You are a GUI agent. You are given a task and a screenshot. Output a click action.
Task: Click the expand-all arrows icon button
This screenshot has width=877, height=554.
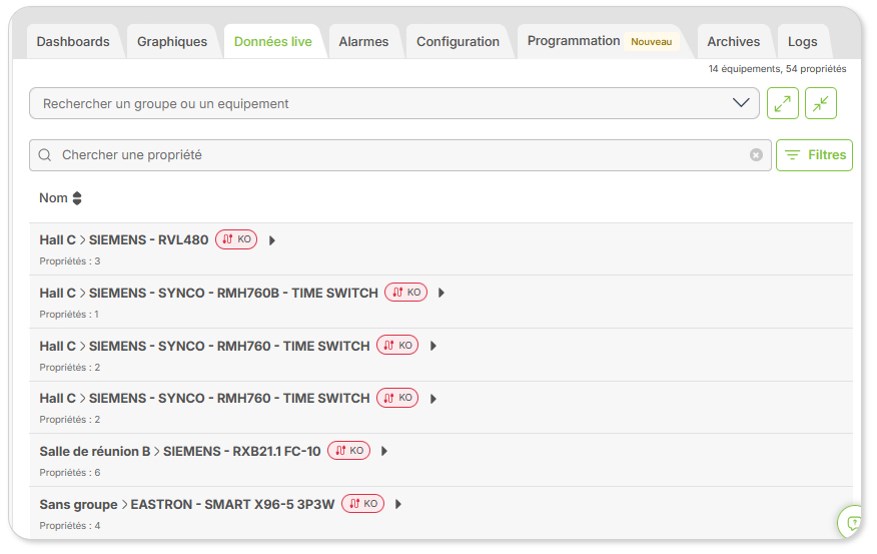pyautogui.click(x=782, y=103)
